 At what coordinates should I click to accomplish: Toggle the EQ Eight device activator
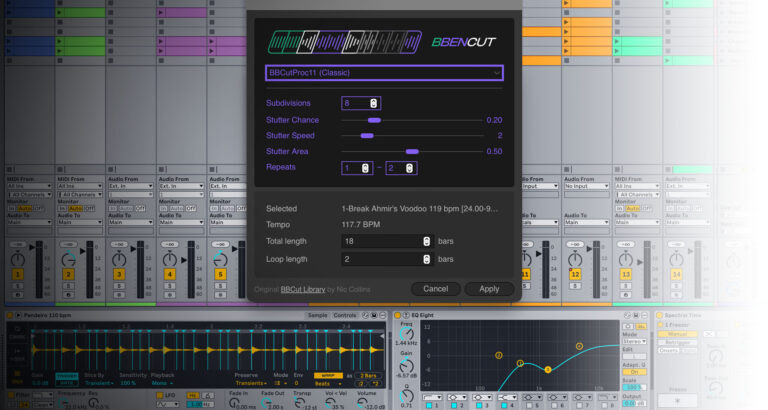(398, 315)
